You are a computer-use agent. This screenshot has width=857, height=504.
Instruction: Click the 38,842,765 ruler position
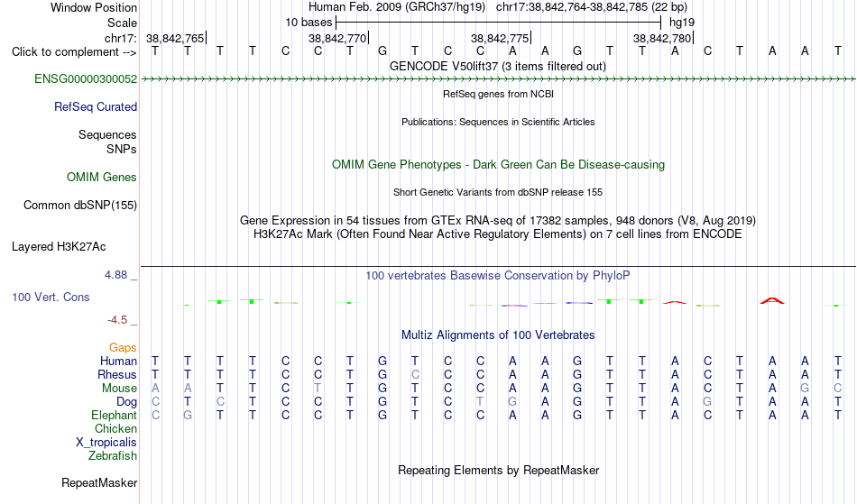(175, 39)
